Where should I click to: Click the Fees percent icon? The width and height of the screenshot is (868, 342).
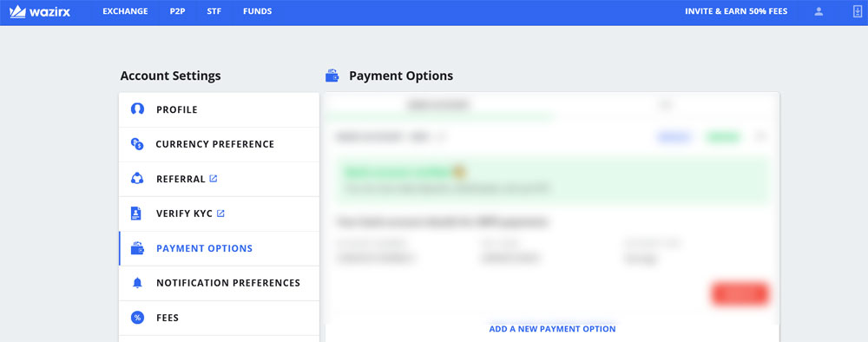pos(137,318)
